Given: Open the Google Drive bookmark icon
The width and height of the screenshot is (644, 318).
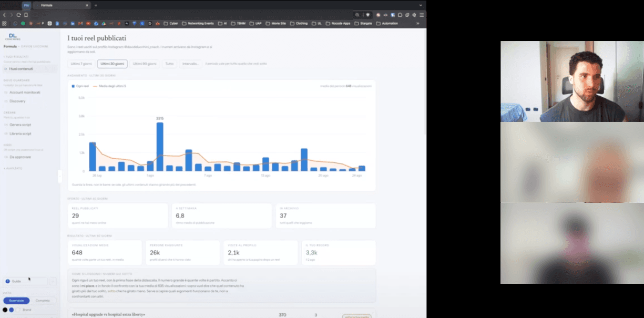Looking at the screenshot, I should click(x=104, y=23).
